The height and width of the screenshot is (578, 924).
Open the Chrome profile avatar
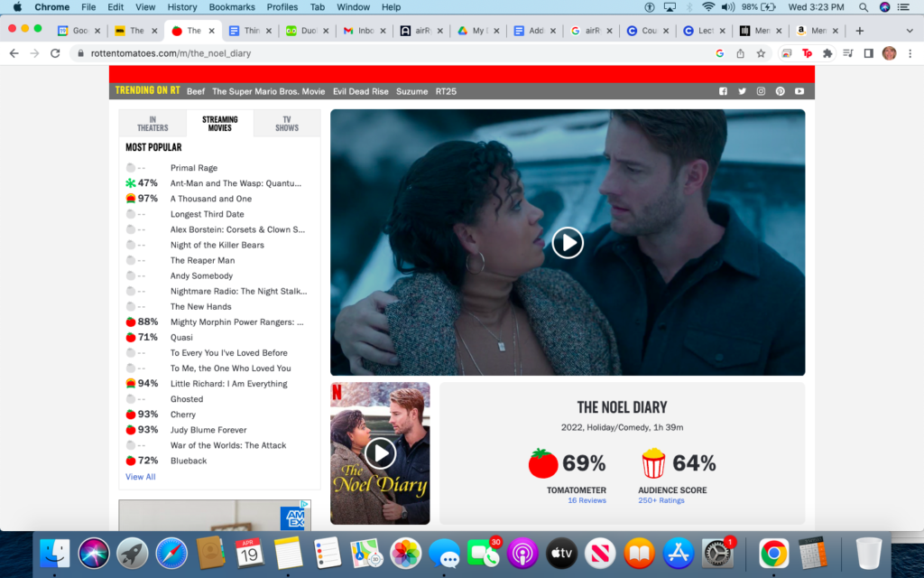[x=889, y=53]
